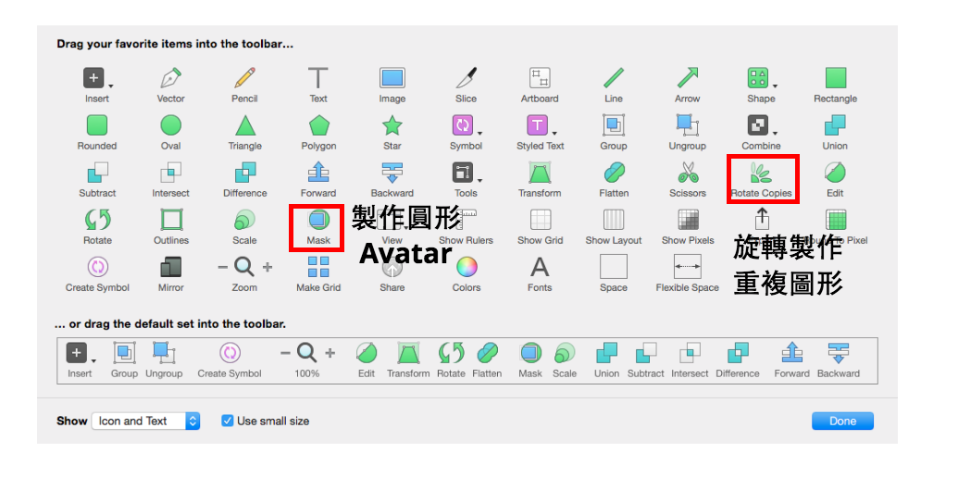955x498 pixels.
Task: Select the Outlines item icon
Action: [171, 220]
